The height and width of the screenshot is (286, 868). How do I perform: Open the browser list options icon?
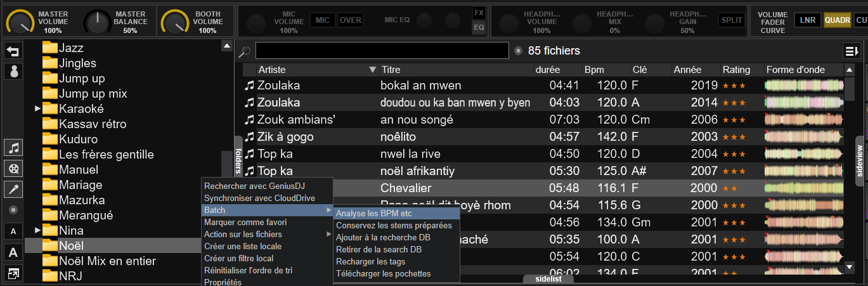click(852, 51)
